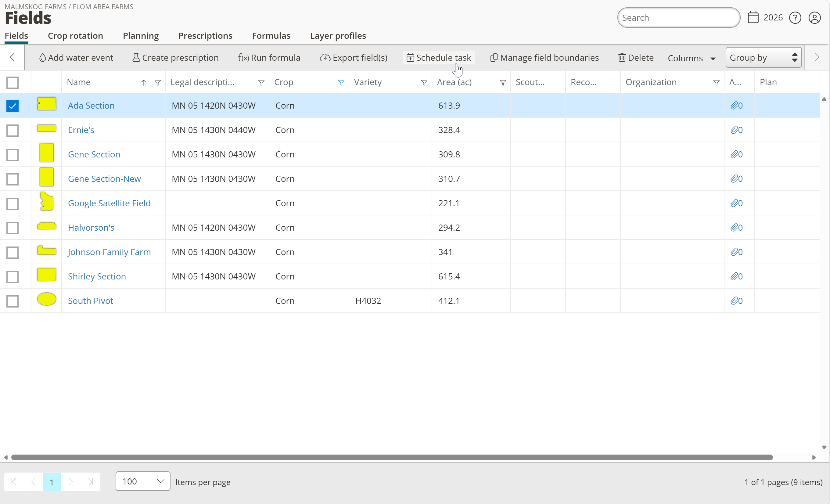
Task: Click the vertical scroll down arrow
Action: tap(824, 447)
